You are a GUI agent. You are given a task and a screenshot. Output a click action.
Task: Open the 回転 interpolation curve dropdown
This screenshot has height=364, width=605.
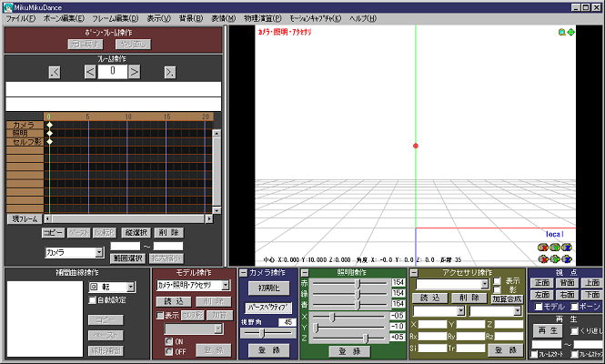[x=131, y=287]
